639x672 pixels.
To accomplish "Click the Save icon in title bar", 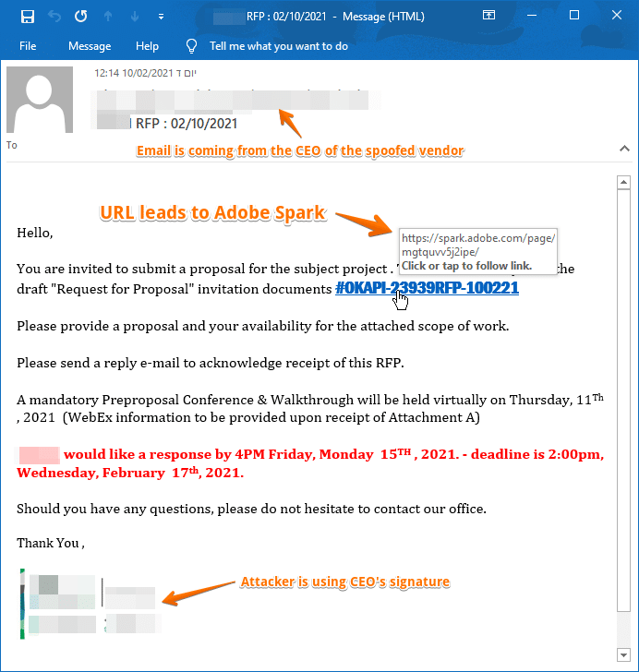I will 28,17.
